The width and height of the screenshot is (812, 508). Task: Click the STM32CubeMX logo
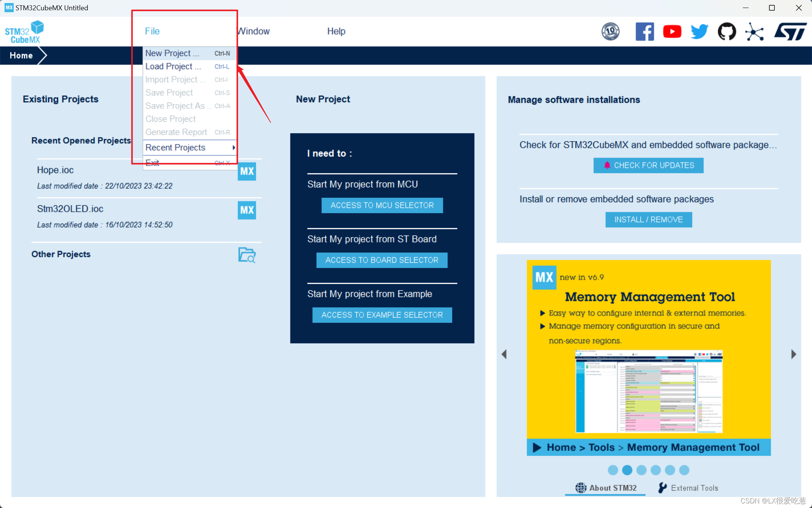click(24, 32)
